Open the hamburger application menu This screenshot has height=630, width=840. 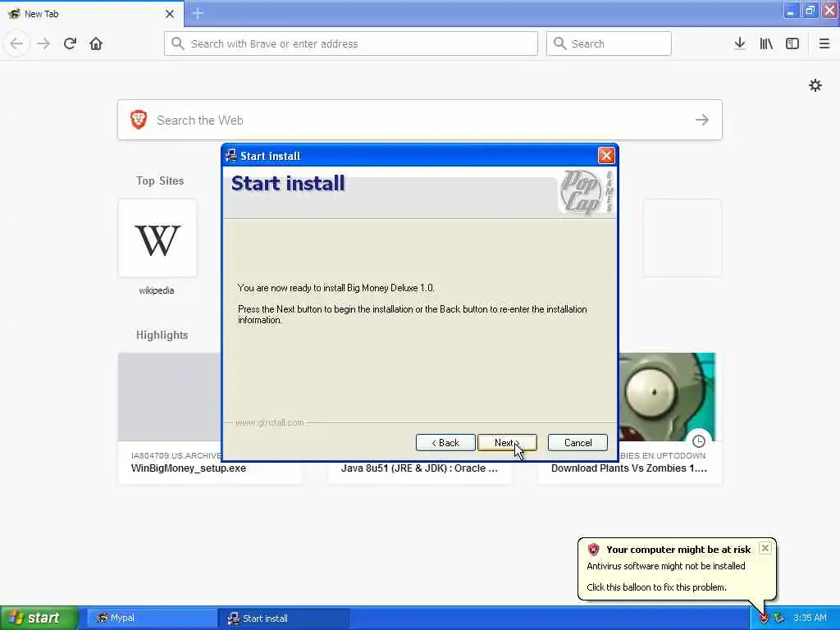(824, 43)
